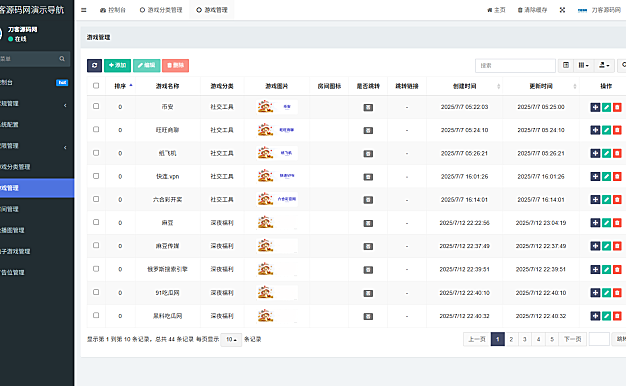The image size is (626, 386).
Task: Click red delete icon in 纸飞机 row
Action: [x=617, y=153]
